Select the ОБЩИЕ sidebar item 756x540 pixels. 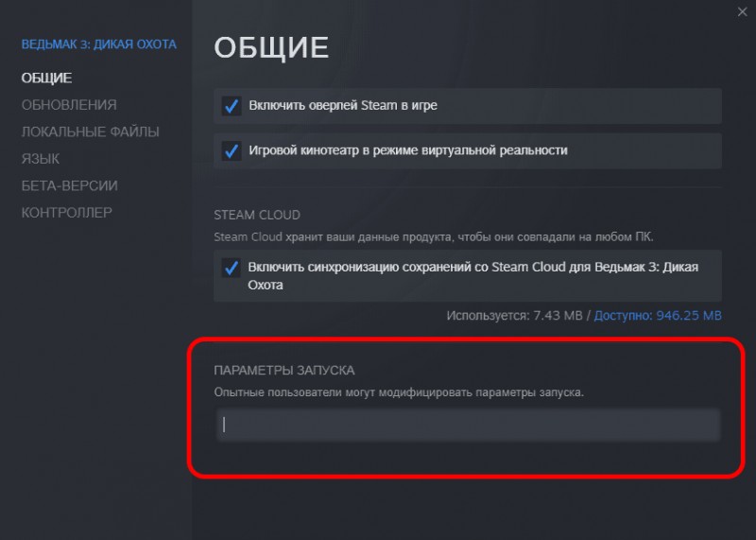46,78
